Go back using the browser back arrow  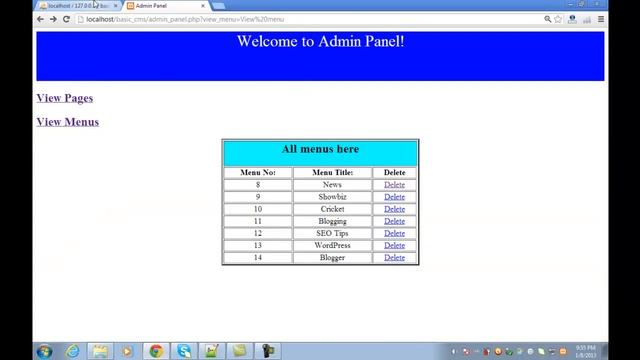[x=40, y=19]
